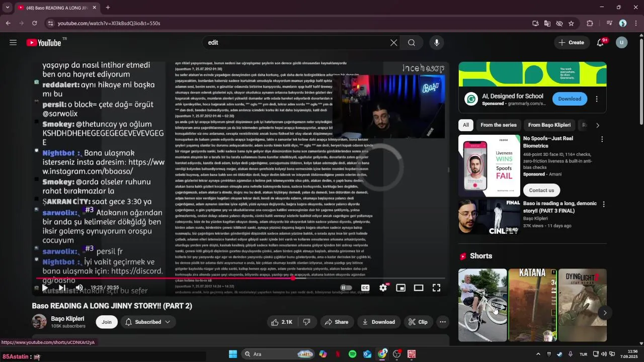This screenshot has height=362, width=644.
Task: Toggle theater mode in the player
Action: [x=419, y=288]
